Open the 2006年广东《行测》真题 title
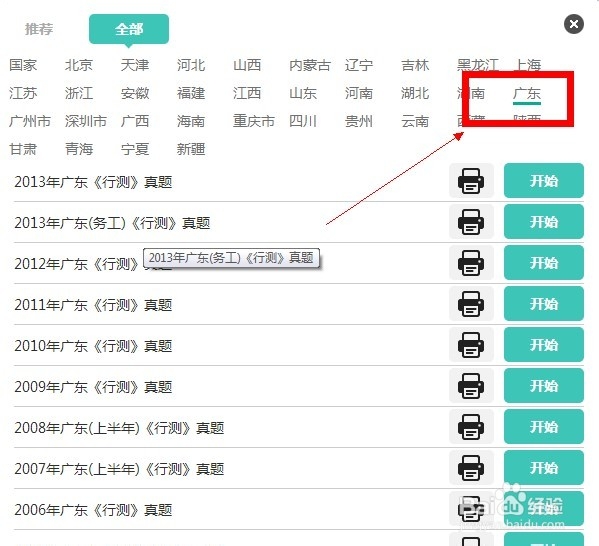 click(x=93, y=510)
